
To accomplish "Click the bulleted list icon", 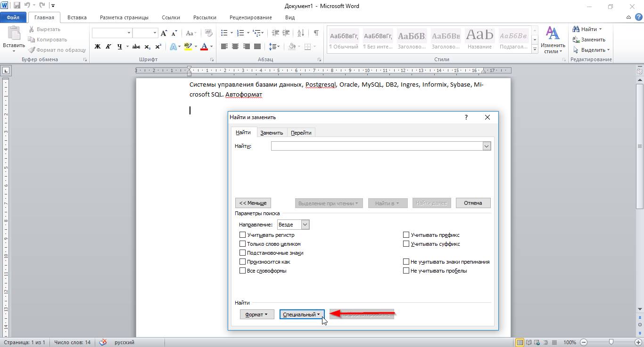I will pyautogui.click(x=224, y=33).
